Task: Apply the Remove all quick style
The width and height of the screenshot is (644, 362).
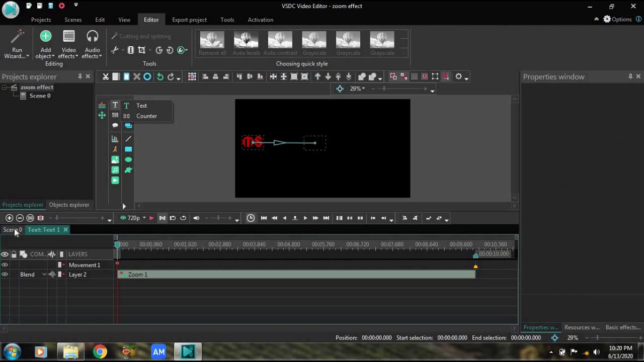Action: click(x=212, y=44)
